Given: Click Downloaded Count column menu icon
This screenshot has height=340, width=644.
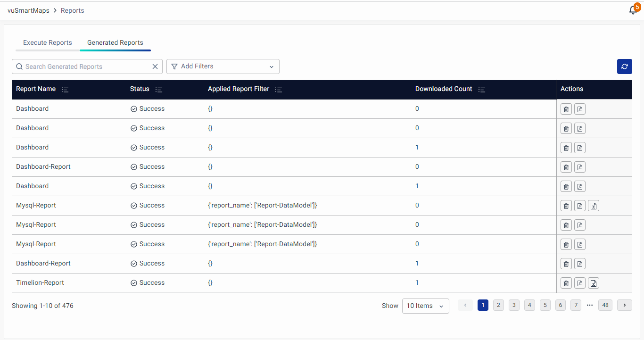Looking at the screenshot, I should click(481, 90).
